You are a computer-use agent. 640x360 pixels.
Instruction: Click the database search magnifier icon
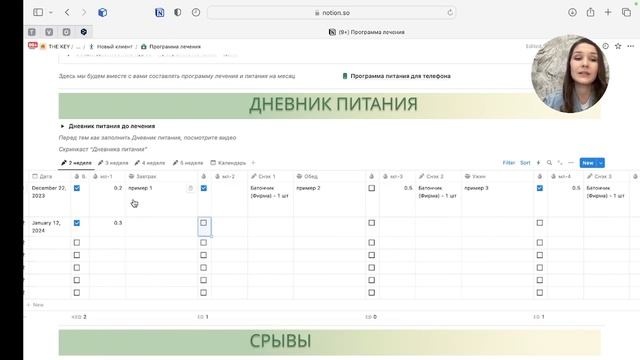click(549, 163)
